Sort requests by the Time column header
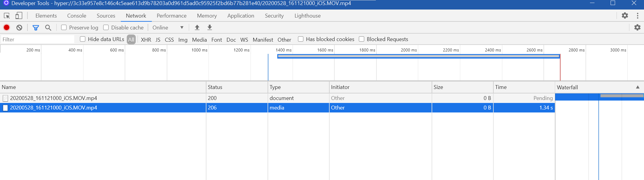This screenshot has width=644, height=180. tap(524, 87)
